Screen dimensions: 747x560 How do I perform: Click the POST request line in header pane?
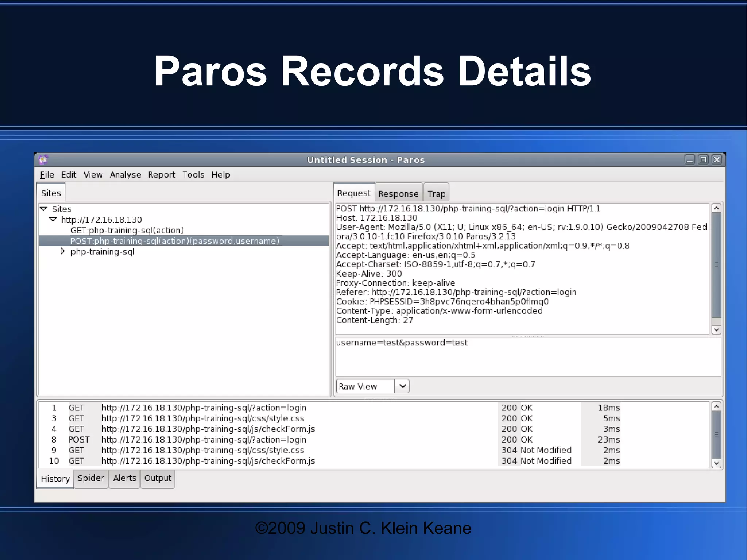click(x=468, y=208)
